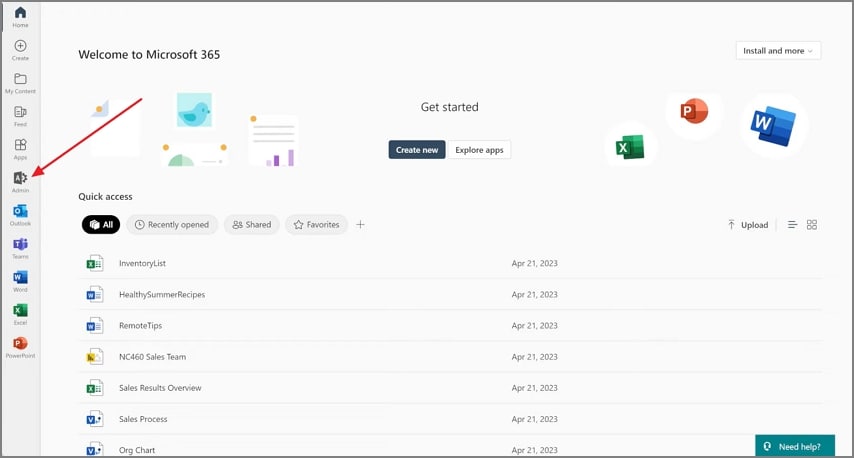Screen dimensions: 854x458
Task: Click the Apr 21, 2023 date for InventoryList
Action: point(534,263)
